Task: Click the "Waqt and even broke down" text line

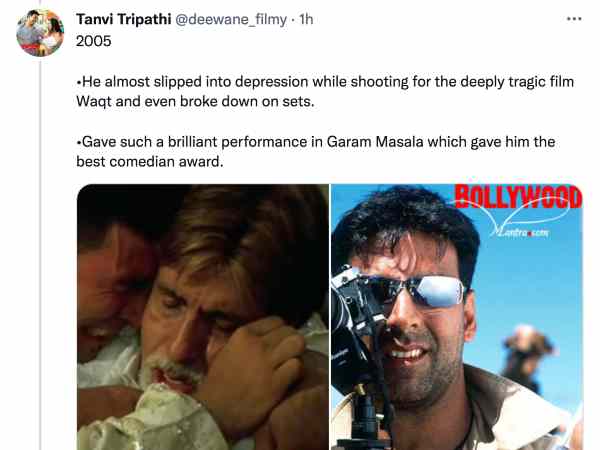Action: tap(195, 101)
